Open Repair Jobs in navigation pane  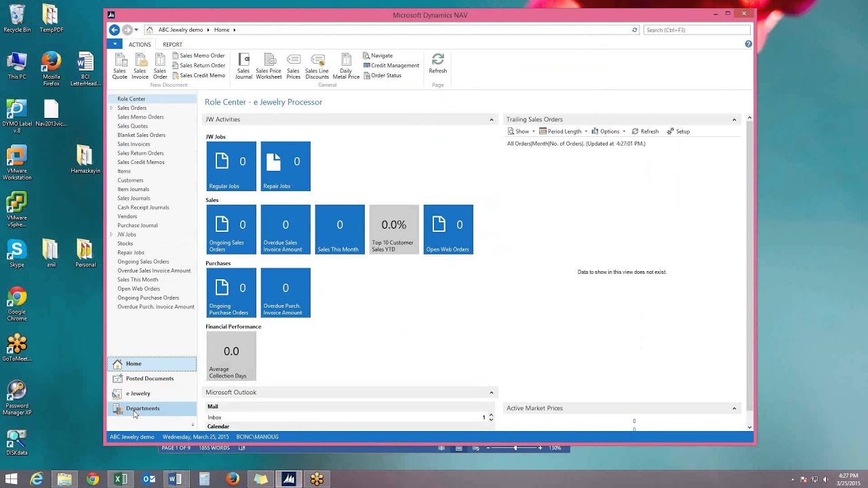point(130,253)
